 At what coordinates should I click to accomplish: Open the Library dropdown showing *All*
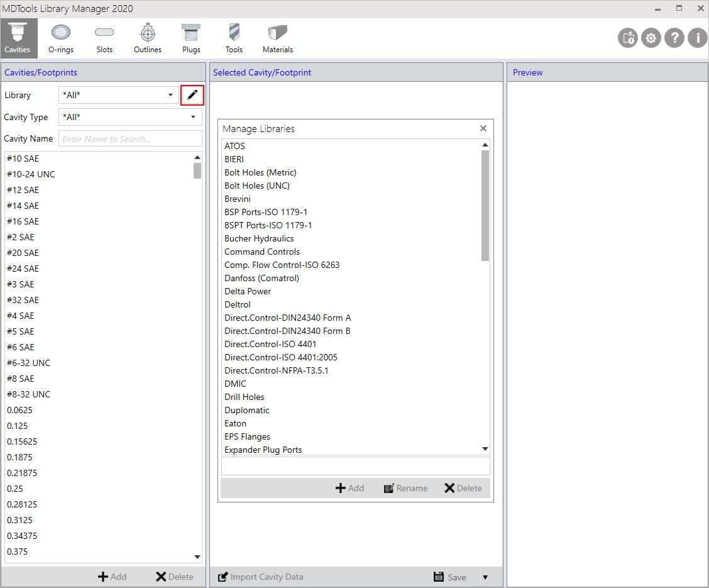(x=170, y=95)
